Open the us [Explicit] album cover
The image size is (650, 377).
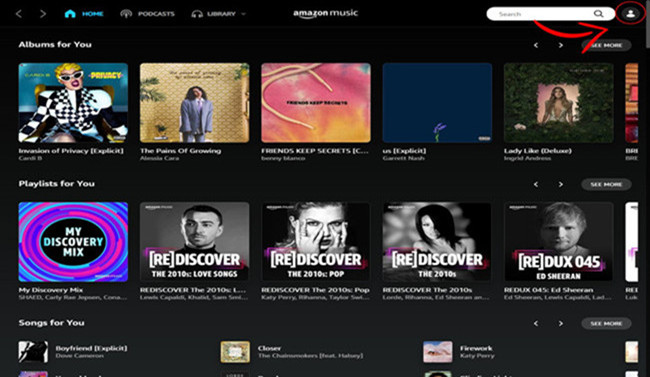tap(437, 103)
